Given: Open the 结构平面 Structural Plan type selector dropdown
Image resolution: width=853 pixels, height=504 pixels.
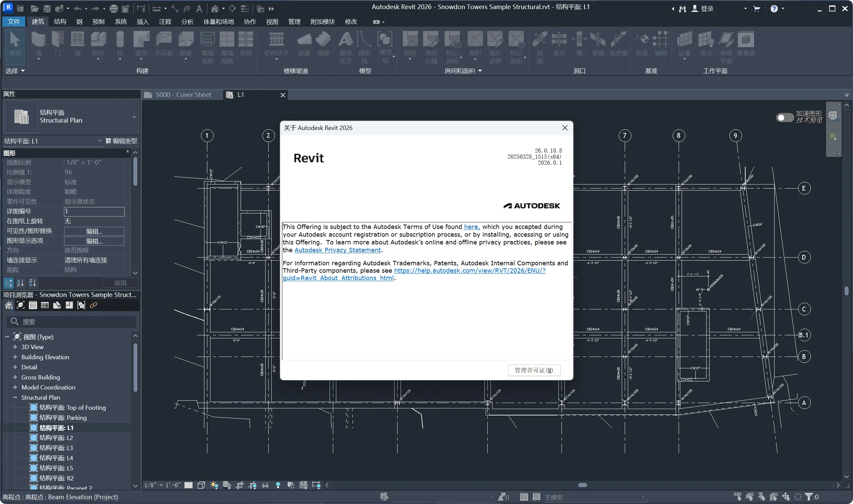Looking at the screenshot, I should (134, 117).
